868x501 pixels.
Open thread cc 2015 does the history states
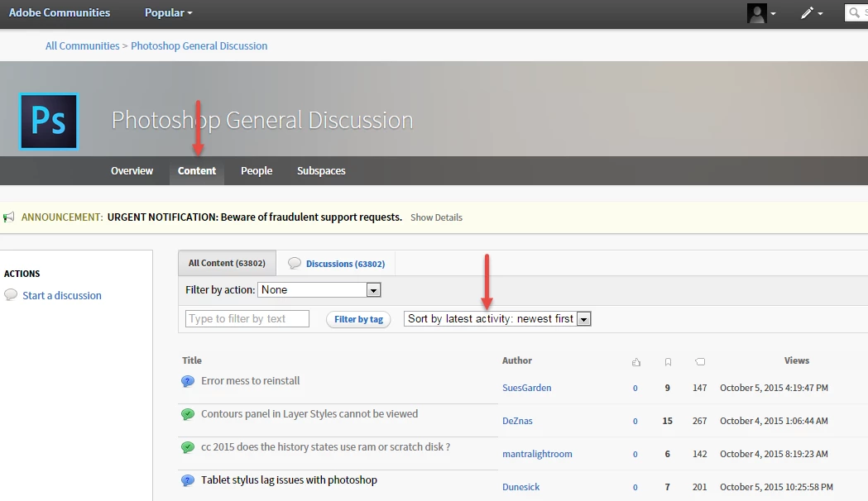[325, 446]
